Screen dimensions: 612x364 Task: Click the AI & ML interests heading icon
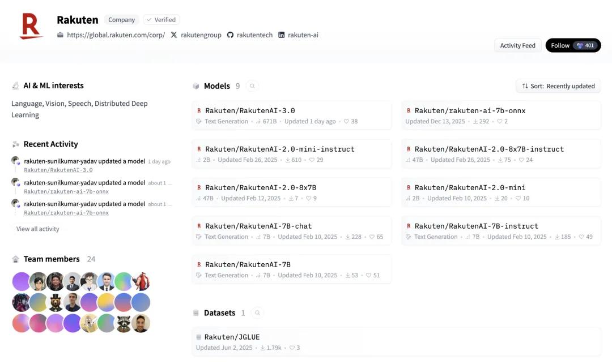16,85
